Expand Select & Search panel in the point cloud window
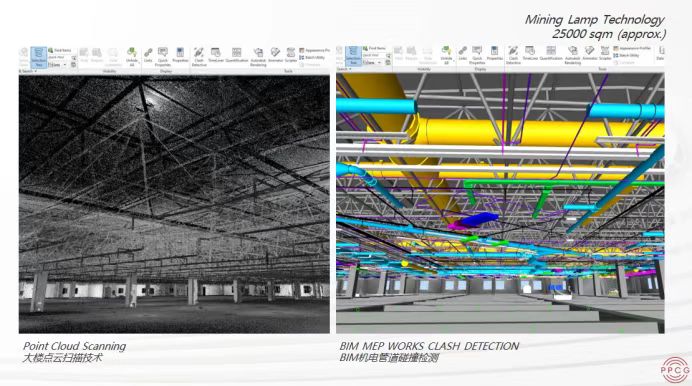The height and width of the screenshot is (386, 692). 27,71
